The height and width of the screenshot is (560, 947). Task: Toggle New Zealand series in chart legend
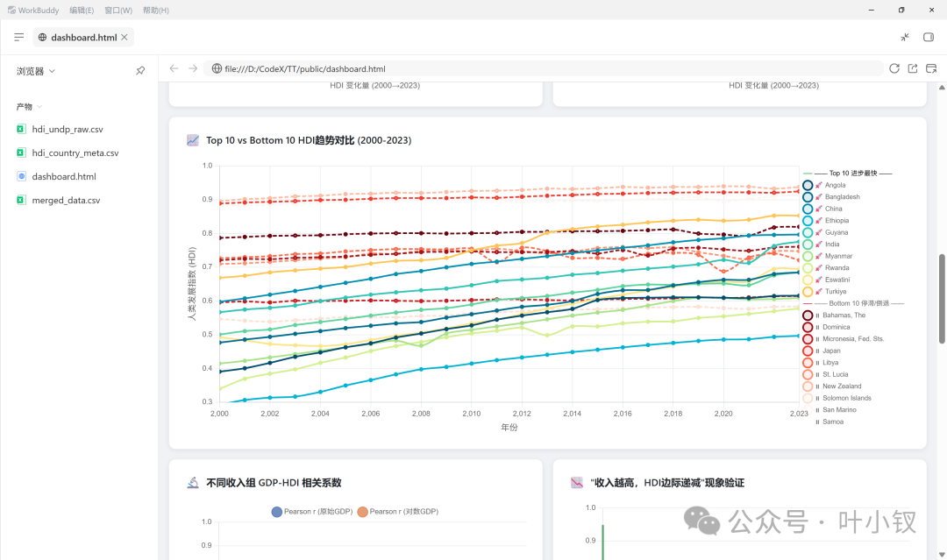[x=831, y=386]
